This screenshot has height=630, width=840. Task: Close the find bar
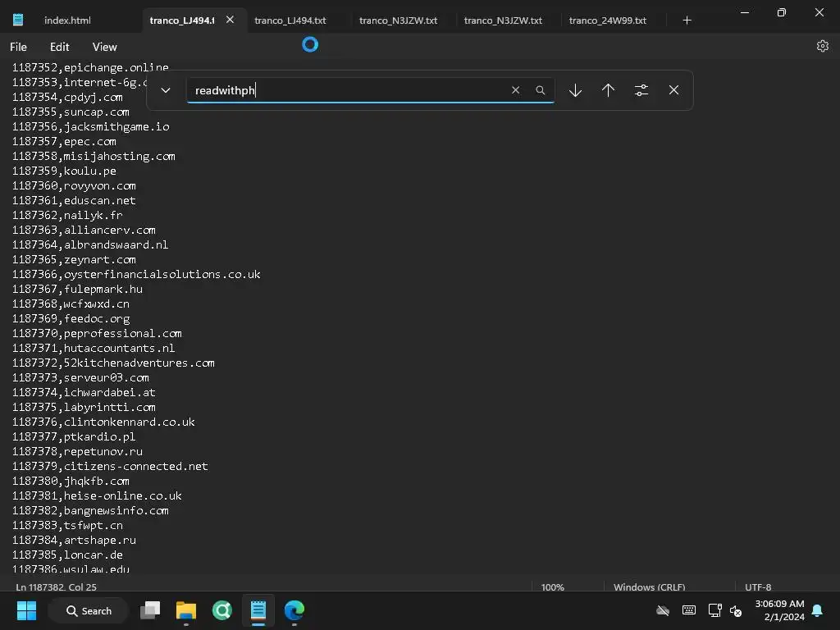(x=674, y=90)
